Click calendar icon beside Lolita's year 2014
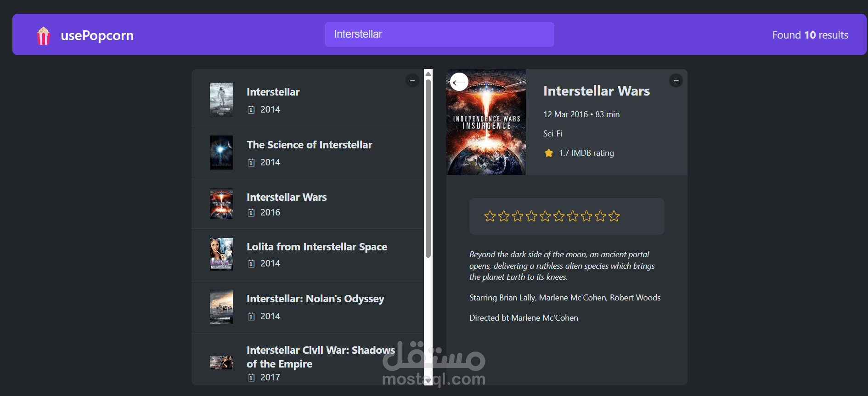 [251, 264]
